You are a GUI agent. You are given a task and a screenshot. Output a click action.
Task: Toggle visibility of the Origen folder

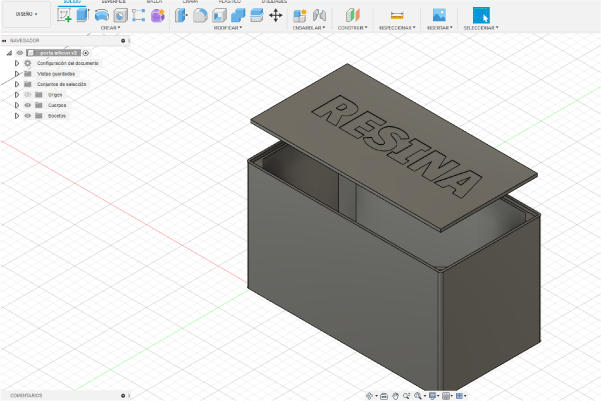click(27, 94)
